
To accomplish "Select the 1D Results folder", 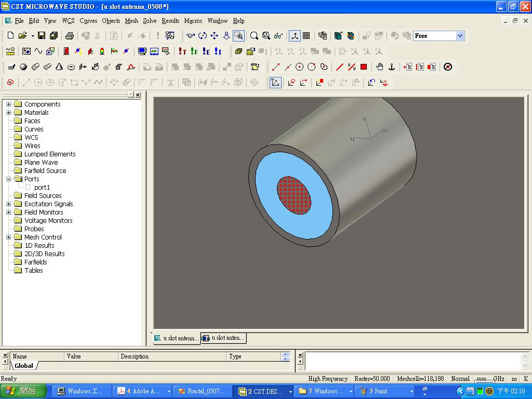I will (39, 245).
